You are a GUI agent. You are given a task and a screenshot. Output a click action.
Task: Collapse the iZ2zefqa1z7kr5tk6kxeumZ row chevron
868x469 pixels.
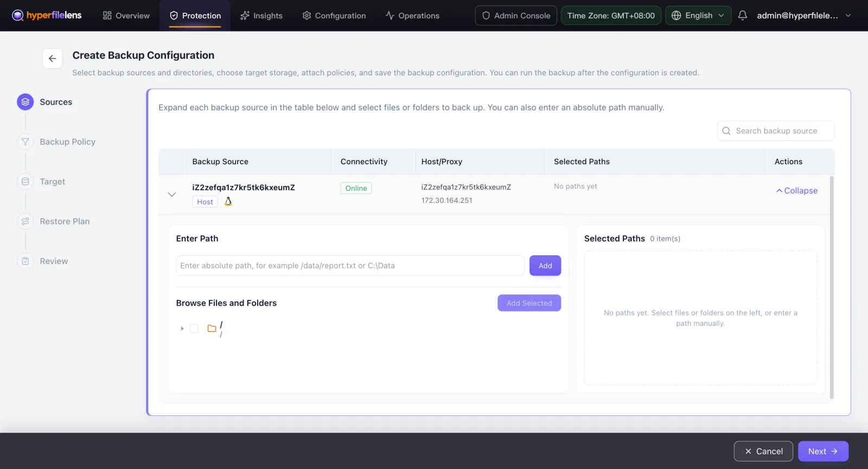point(172,194)
